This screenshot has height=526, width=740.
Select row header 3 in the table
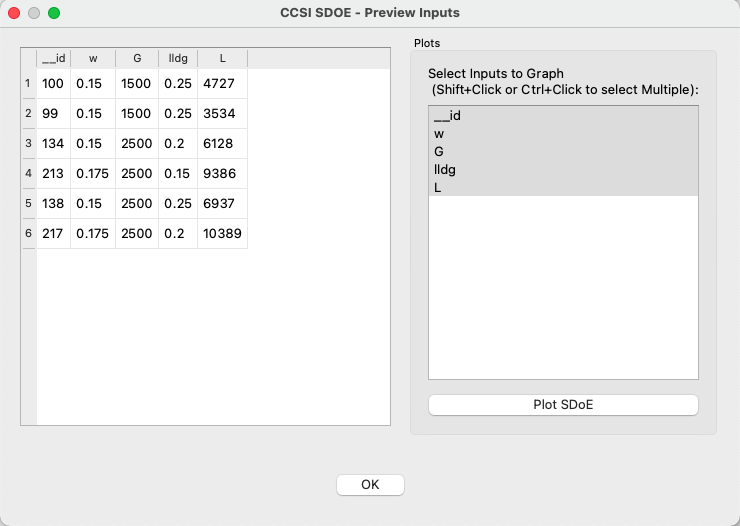click(28, 143)
